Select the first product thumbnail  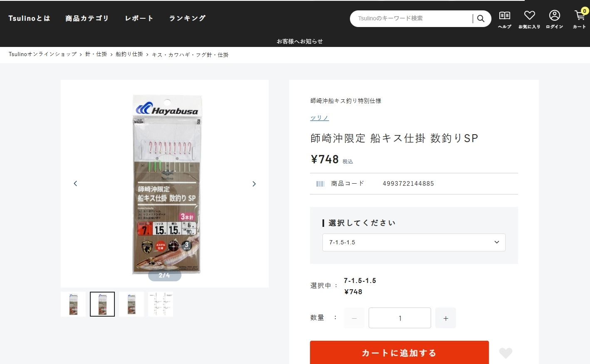click(x=73, y=304)
